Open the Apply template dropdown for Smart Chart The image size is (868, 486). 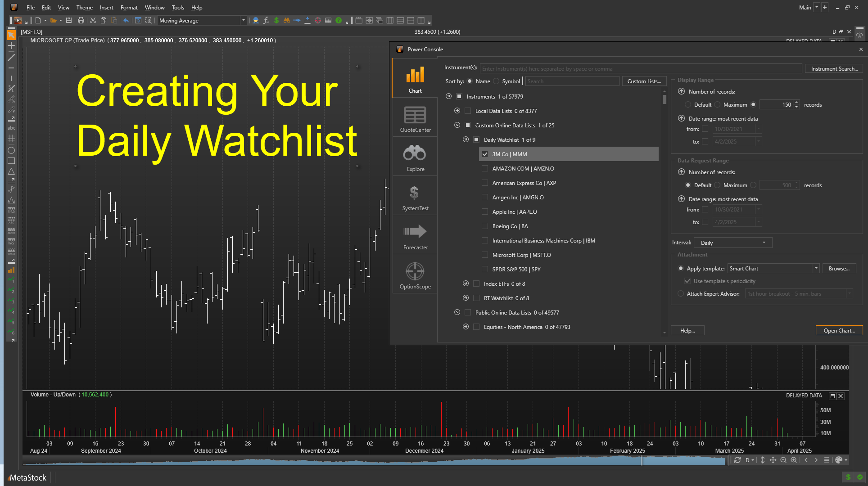click(x=816, y=268)
